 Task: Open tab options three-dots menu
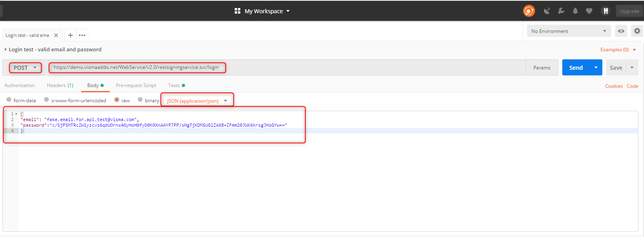click(82, 35)
